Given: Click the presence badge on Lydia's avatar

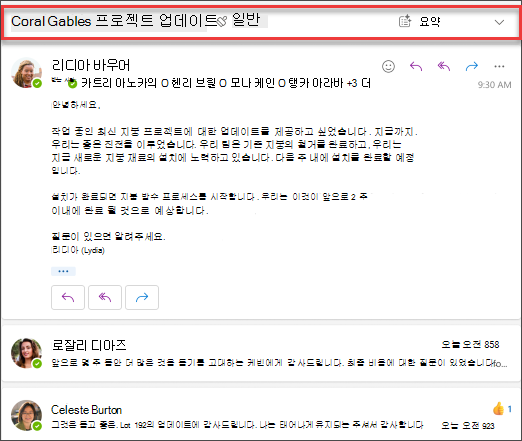Looking at the screenshot, I should coord(37,83).
